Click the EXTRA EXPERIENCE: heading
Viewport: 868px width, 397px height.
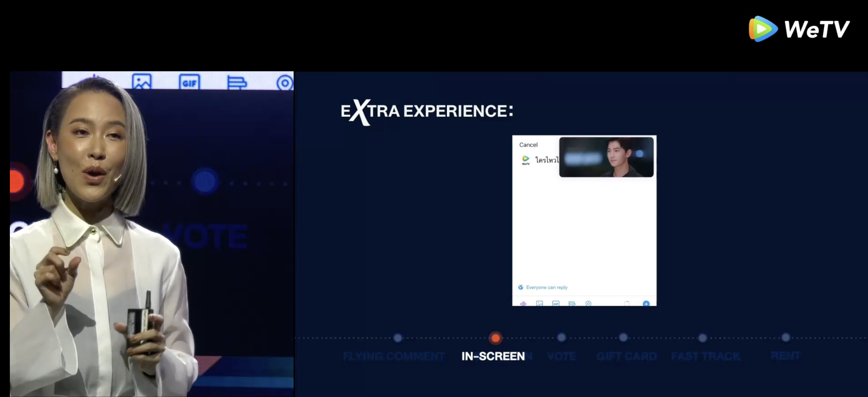tap(427, 112)
